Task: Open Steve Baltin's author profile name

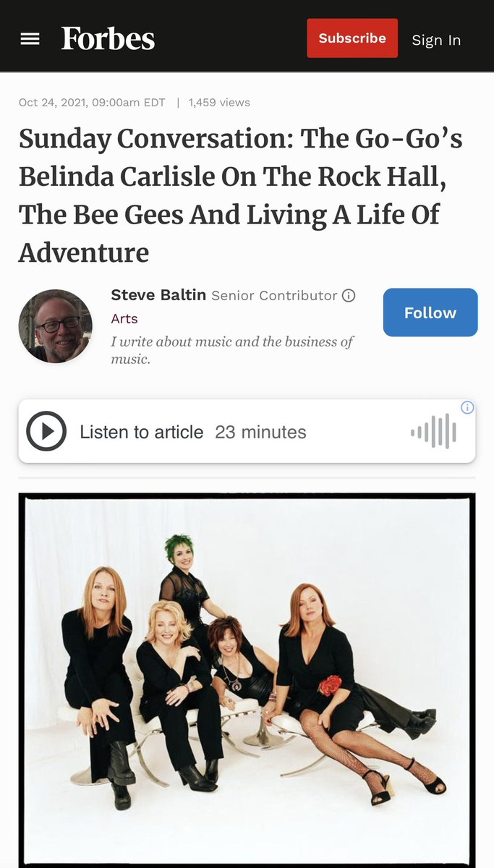Action: [158, 295]
